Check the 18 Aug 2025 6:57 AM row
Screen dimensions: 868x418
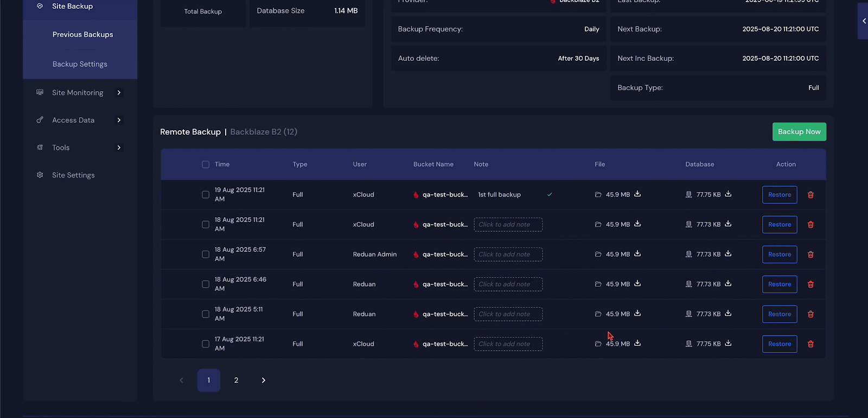coord(206,254)
